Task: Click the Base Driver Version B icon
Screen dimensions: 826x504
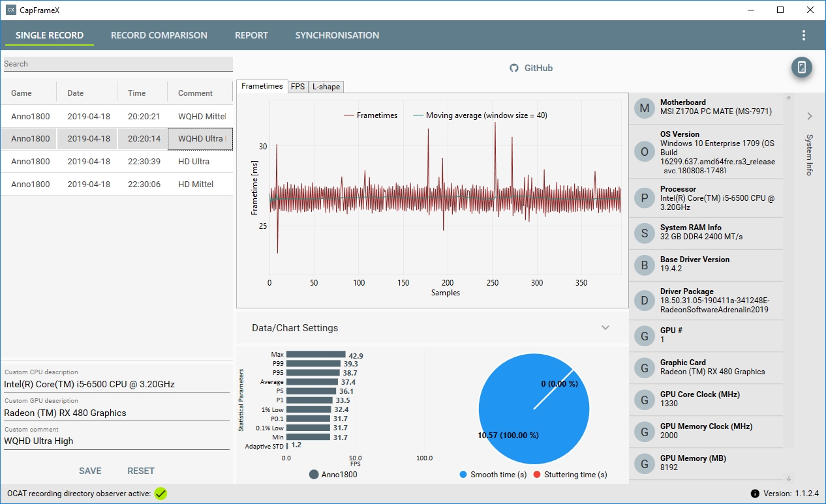Action: (645, 265)
